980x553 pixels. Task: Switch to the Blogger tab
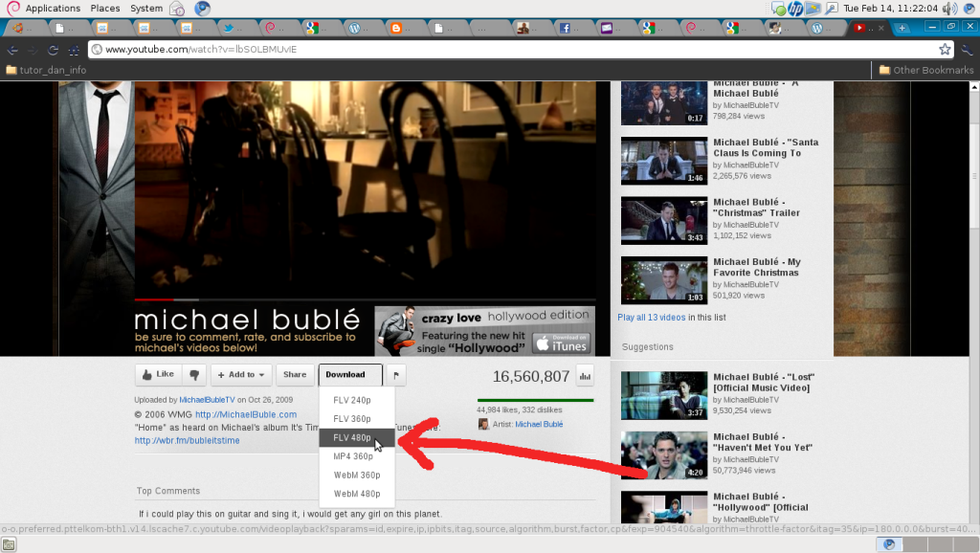pyautogui.click(x=406, y=28)
